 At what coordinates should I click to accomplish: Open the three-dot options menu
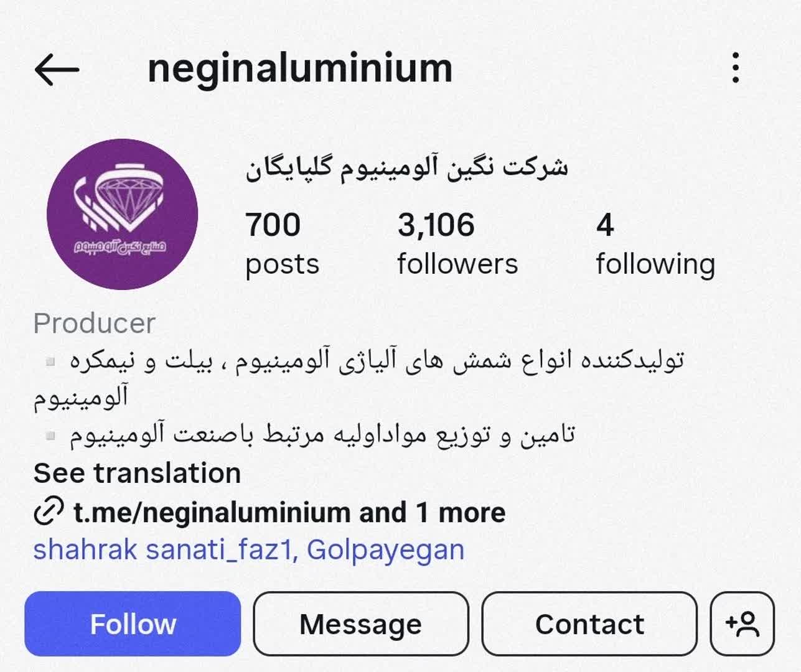736,67
